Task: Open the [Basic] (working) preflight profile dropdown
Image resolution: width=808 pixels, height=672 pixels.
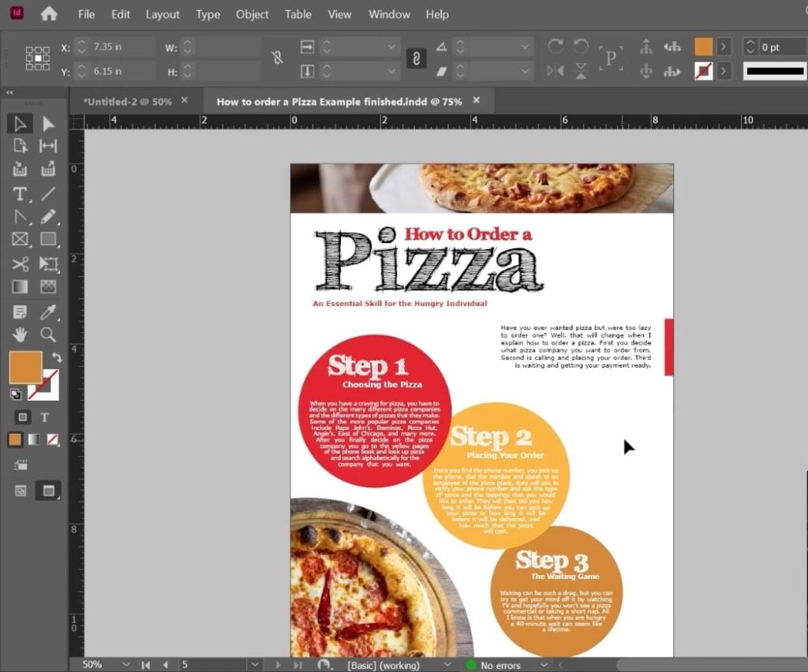Action: [447, 665]
